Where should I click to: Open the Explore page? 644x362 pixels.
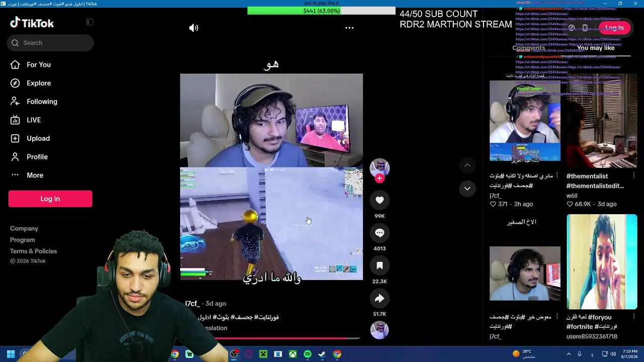point(31,83)
